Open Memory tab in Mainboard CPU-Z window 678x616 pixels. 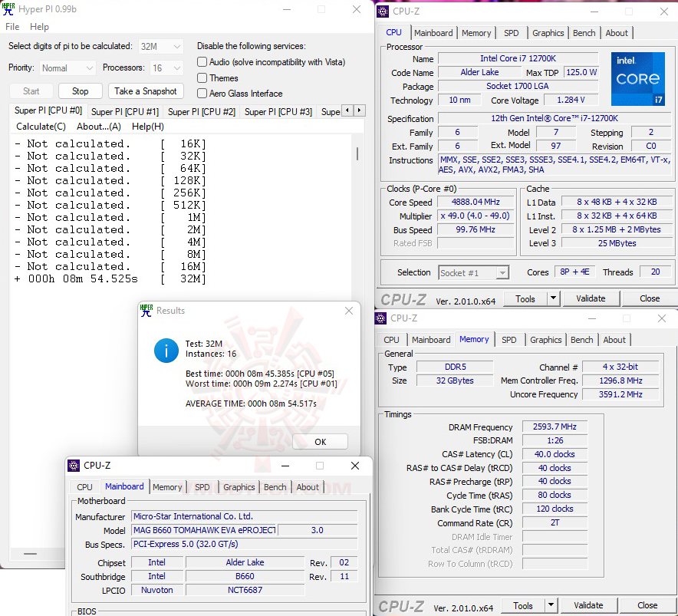coord(167,487)
